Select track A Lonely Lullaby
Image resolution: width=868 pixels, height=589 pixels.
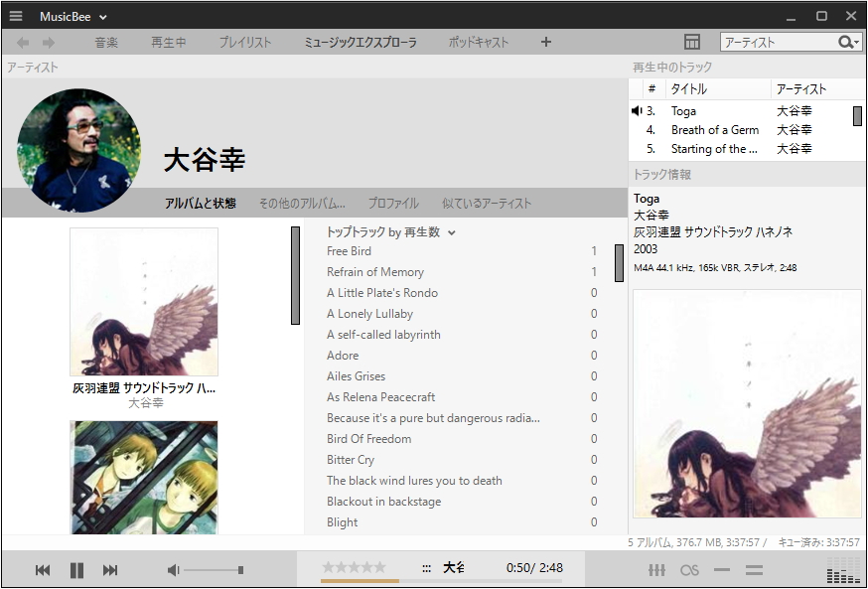(x=462, y=314)
